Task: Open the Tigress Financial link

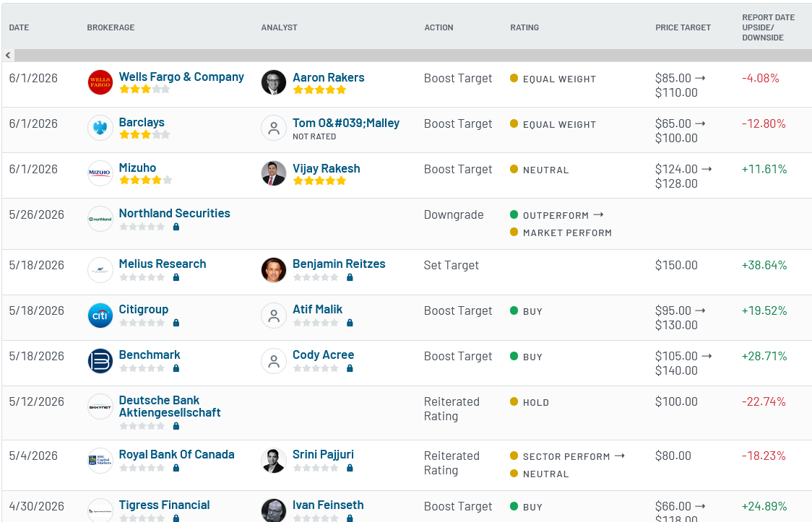Action: click(164, 505)
